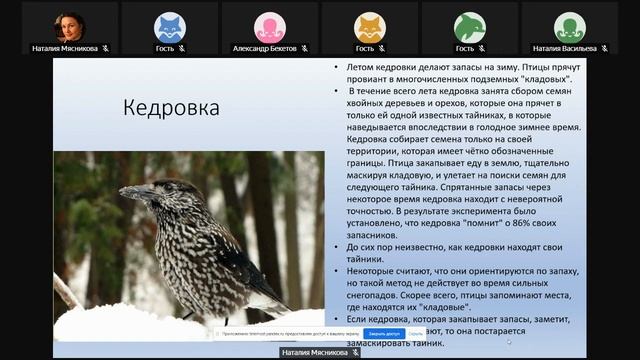Click the "Скрыть" link in sharing bar
Viewport: 640px width, 360px height.
416,334
